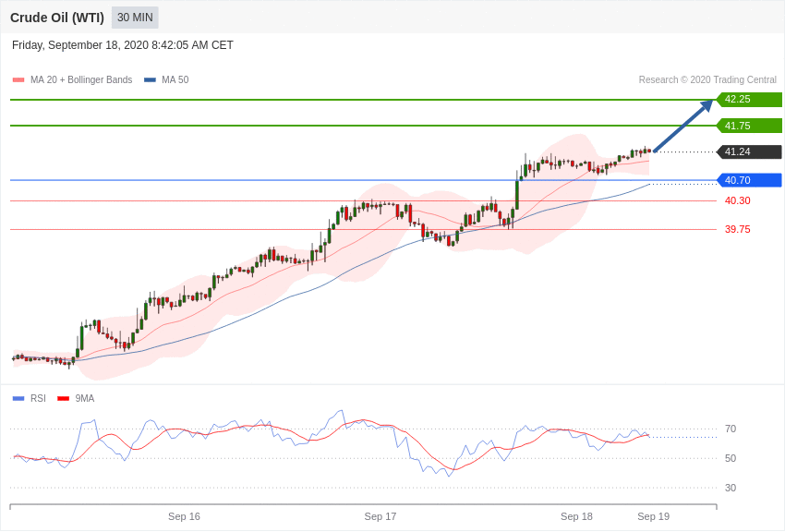Click the Sep 18 date axis label
This screenshot has width=785, height=532.
pyautogui.click(x=576, y=516)
